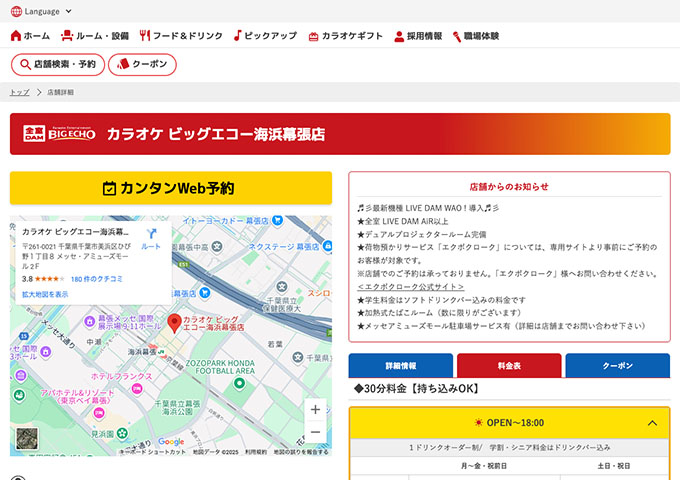Click the 海浜幕張 station marker
Screen dimensions: 680x480
(x=162, y=352)
